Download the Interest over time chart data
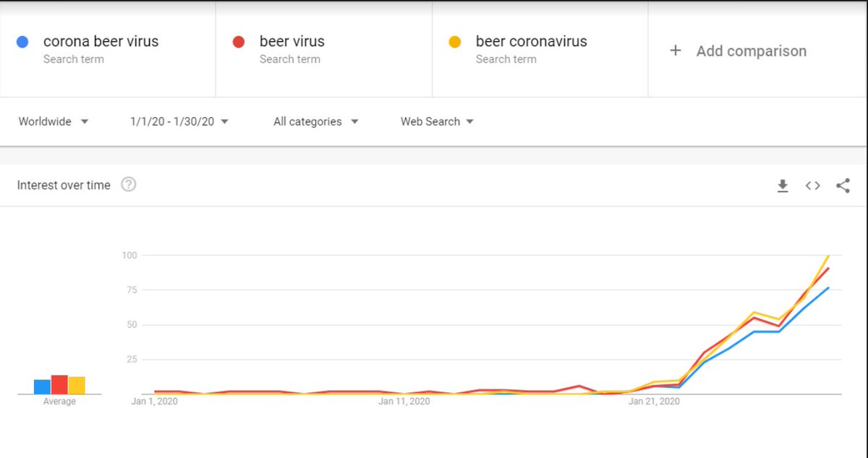Screen dimensions: 868x458 (782, 186)
